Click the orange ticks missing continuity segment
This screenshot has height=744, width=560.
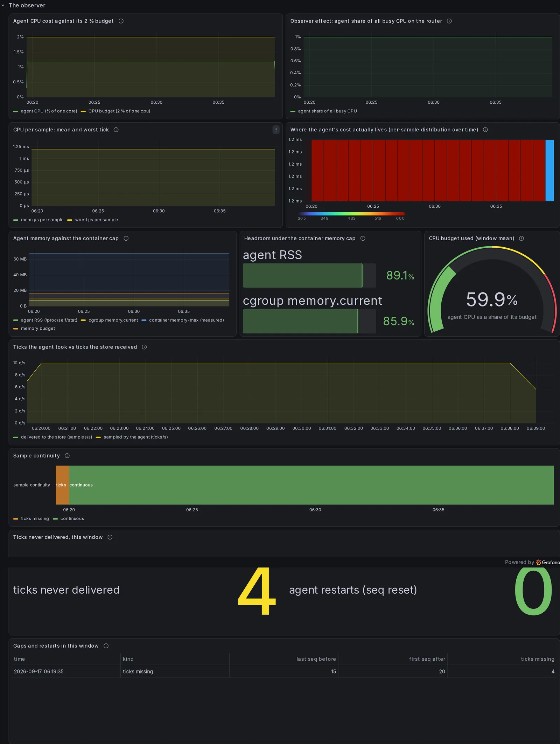coord(62,485)
